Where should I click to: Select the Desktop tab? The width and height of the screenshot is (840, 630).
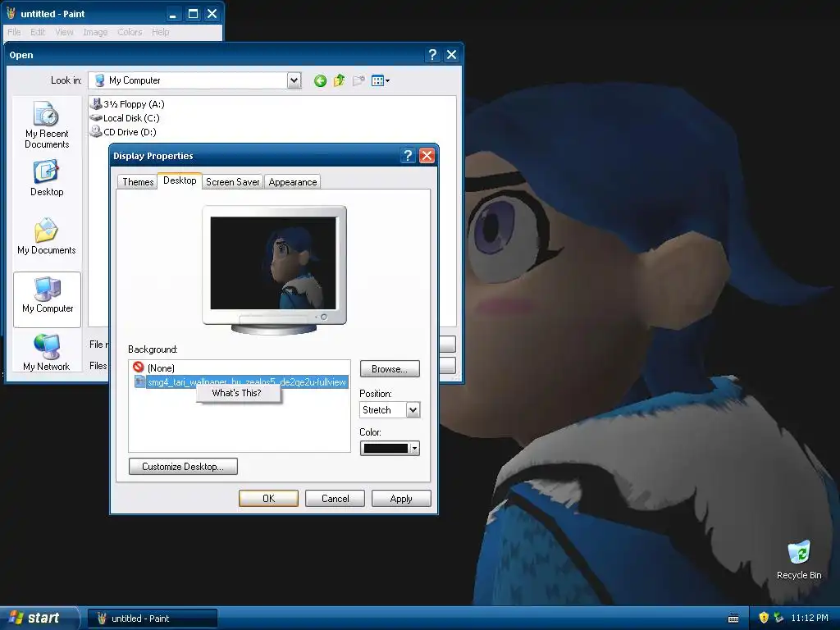180,180
